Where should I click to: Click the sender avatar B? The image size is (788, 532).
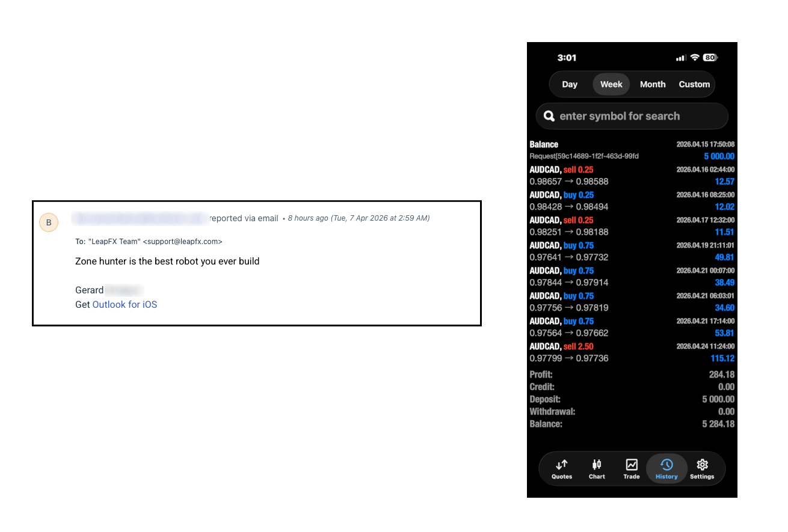tap(49, 222)
